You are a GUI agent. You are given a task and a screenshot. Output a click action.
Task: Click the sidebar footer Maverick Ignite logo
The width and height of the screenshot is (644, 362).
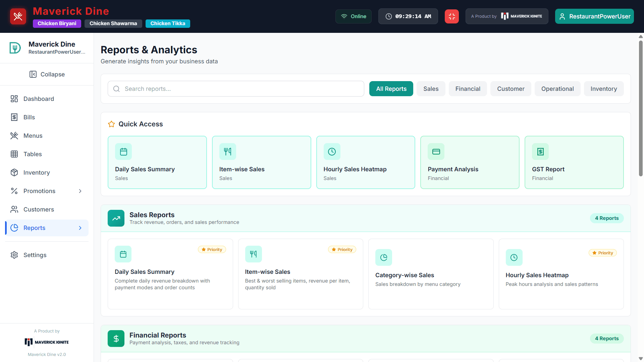click(x=47, y=342)
